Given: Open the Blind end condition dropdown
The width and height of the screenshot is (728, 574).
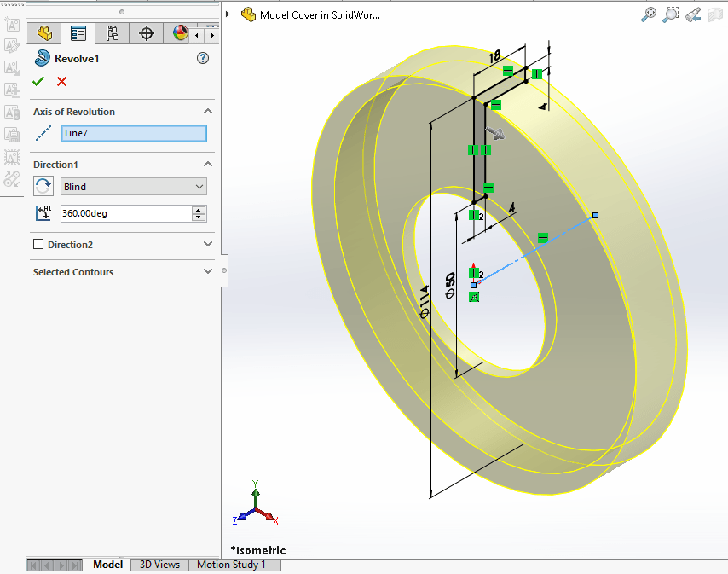Looking at the screenshot, I should (134, 187).
